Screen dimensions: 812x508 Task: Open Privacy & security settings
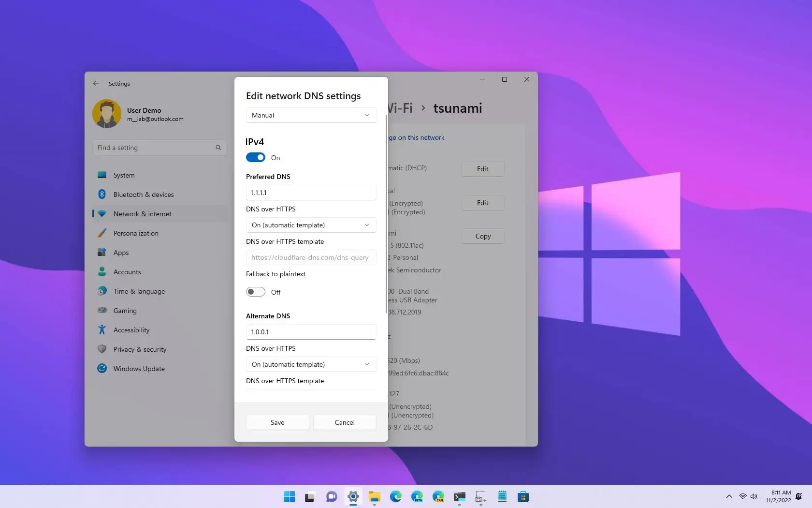click(140, 349)
